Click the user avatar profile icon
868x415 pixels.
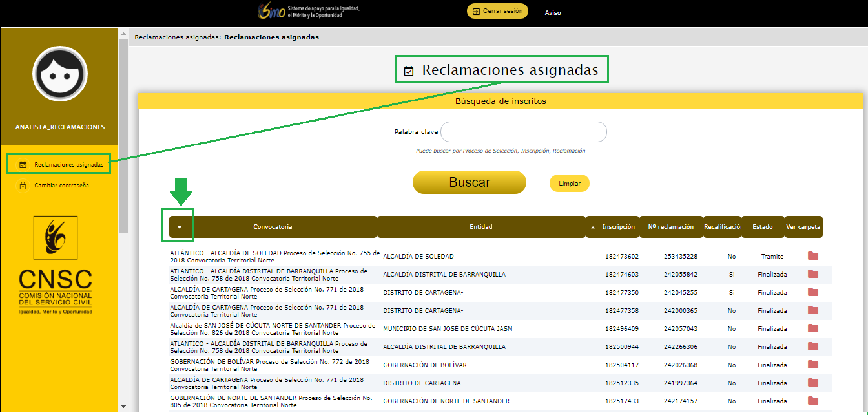tap(59, 74)
